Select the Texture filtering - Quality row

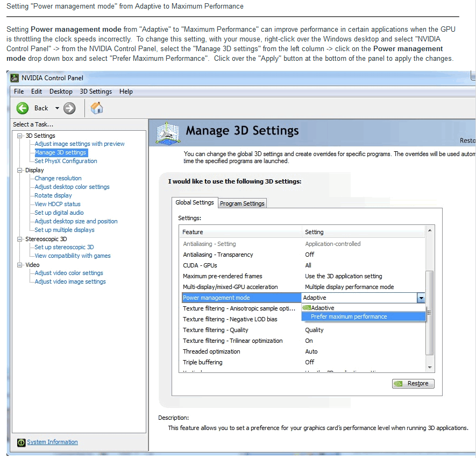pos(303,330)
